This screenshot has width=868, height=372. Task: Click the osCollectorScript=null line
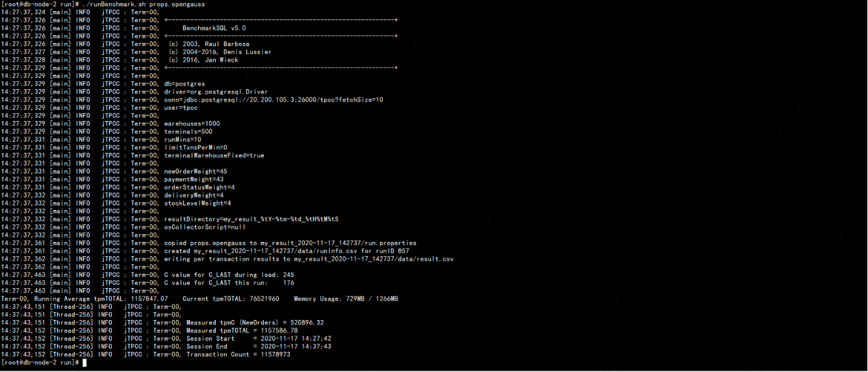(x=205, y=227)
